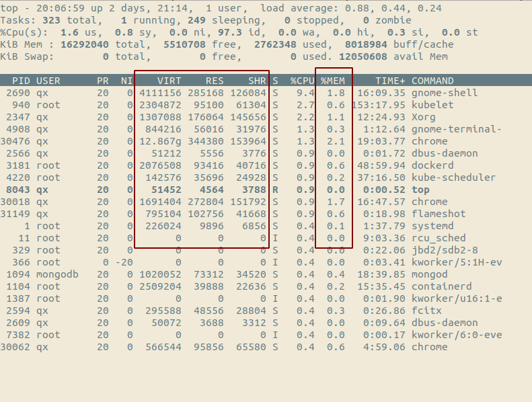Click the mongodb user entry

click(x=57, y=274)
